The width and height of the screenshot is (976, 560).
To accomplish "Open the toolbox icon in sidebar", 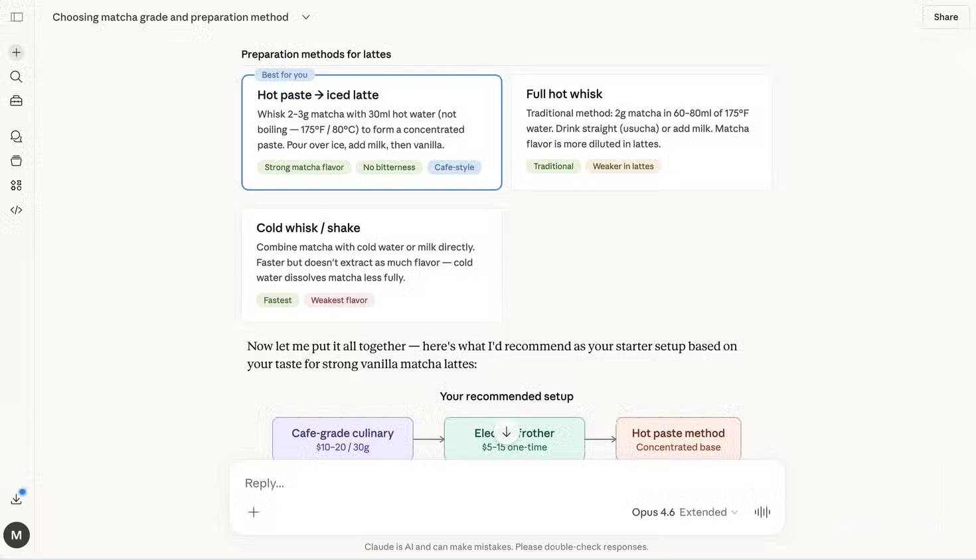I will pyautogui.click(x=17, y=101).
